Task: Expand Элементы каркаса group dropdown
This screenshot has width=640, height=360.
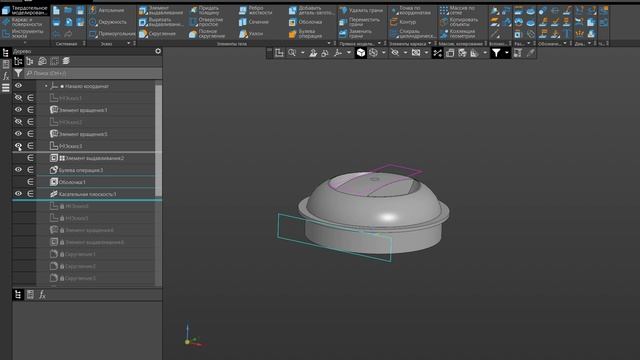Action: [429, 43]
